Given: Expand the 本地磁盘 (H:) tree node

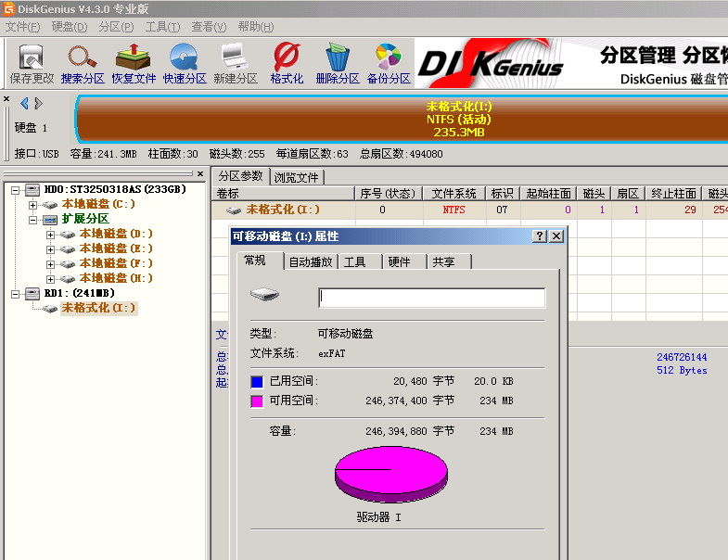Looking at the screenshot, I should pyautogui.click(x=50, y=279).
